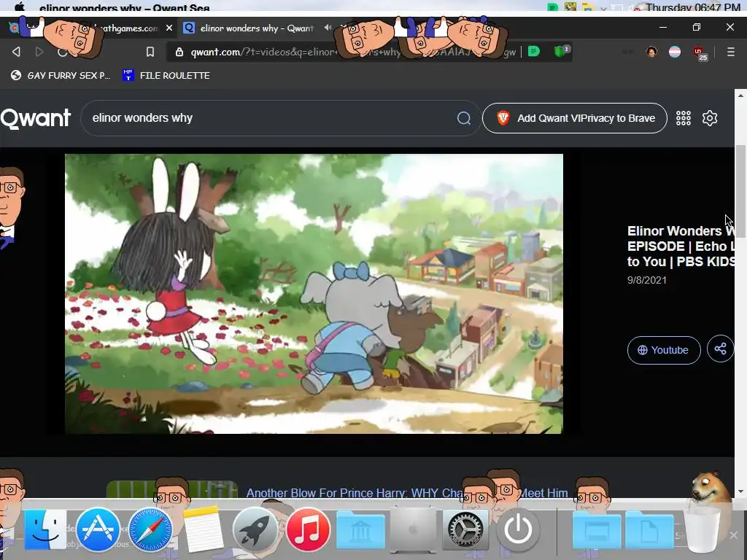Screen dimensions: 747x560
Task: Mute audio on the Qwant tab
Action: point(328,28)
